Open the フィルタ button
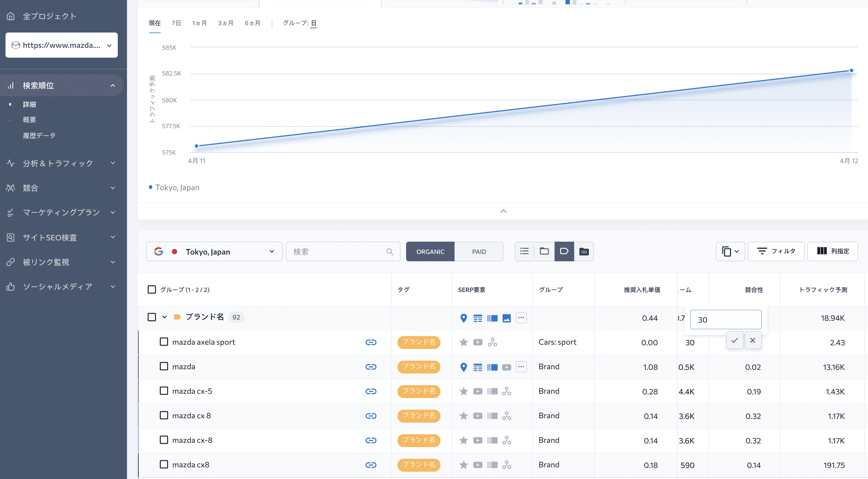868x479 pixels. (776, 251)
